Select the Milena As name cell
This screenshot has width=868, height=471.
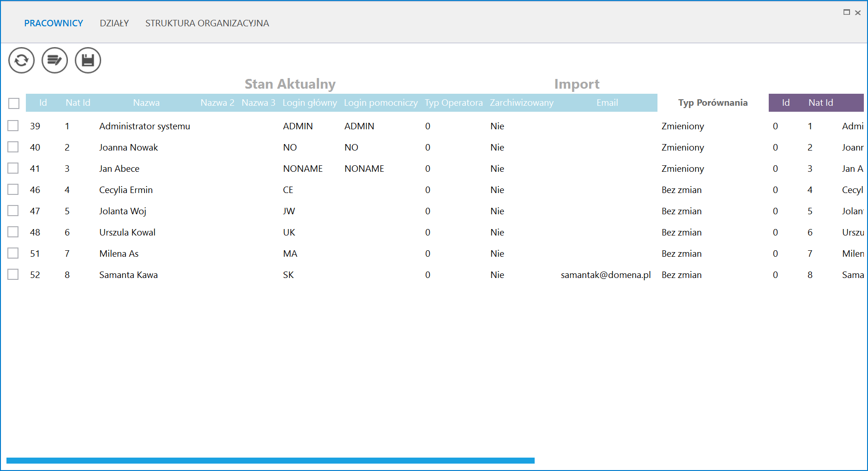click(x=119, y=254)
